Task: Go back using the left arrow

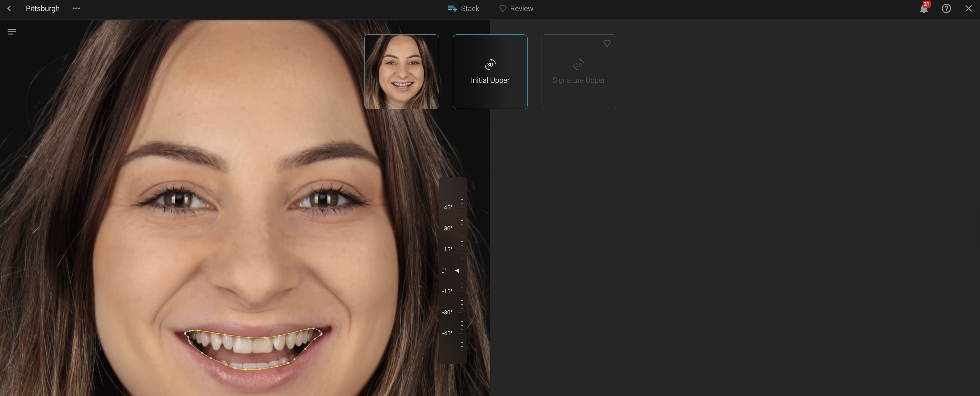Action: [x=9, y=8]
